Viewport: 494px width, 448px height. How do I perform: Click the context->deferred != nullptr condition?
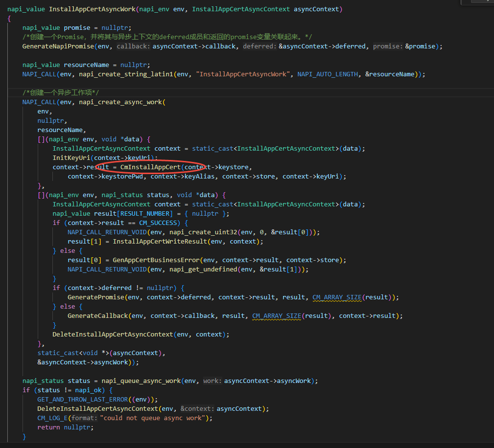click(x=120, y=288)
